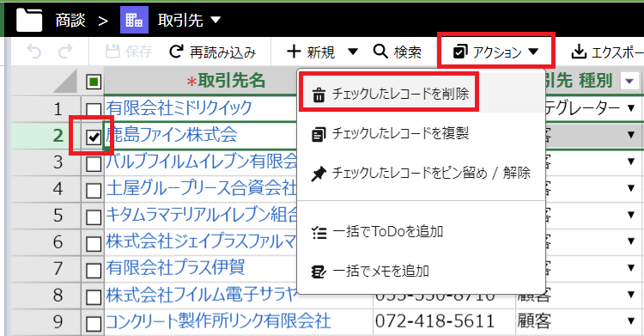Toggle the header select-all checkbox
644x336 pixels.
point(94,82)
